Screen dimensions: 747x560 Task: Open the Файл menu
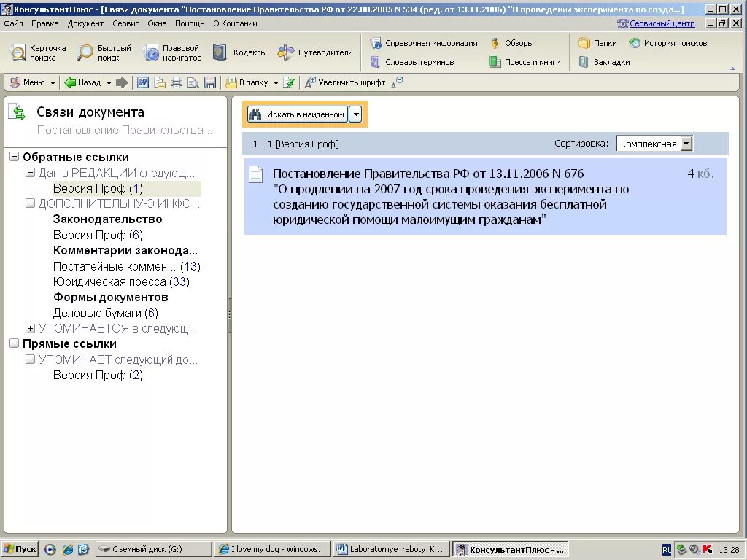coord(13,23)
